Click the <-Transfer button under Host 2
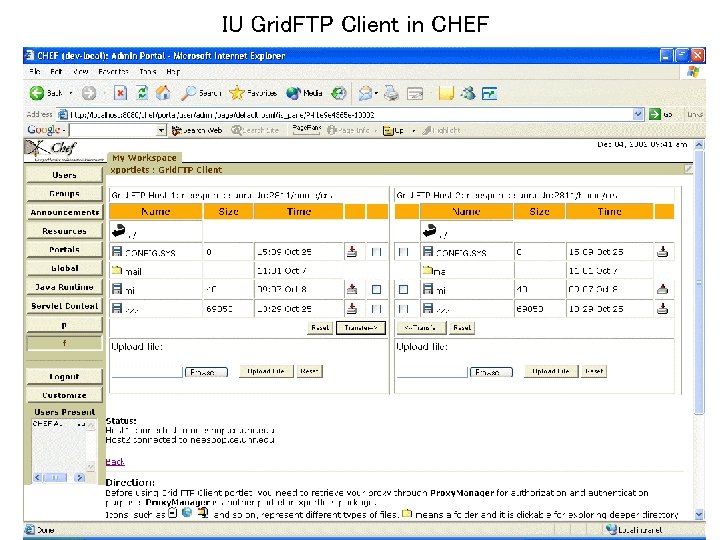720x540 pixels. (x=420, y=328)
